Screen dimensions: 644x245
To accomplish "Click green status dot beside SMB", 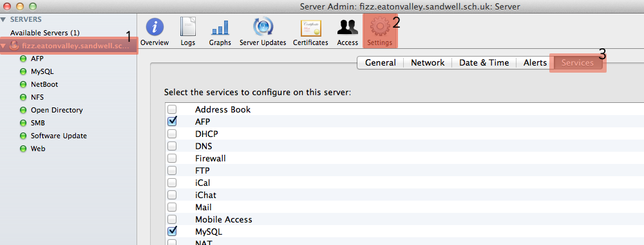I will [23, 123].
